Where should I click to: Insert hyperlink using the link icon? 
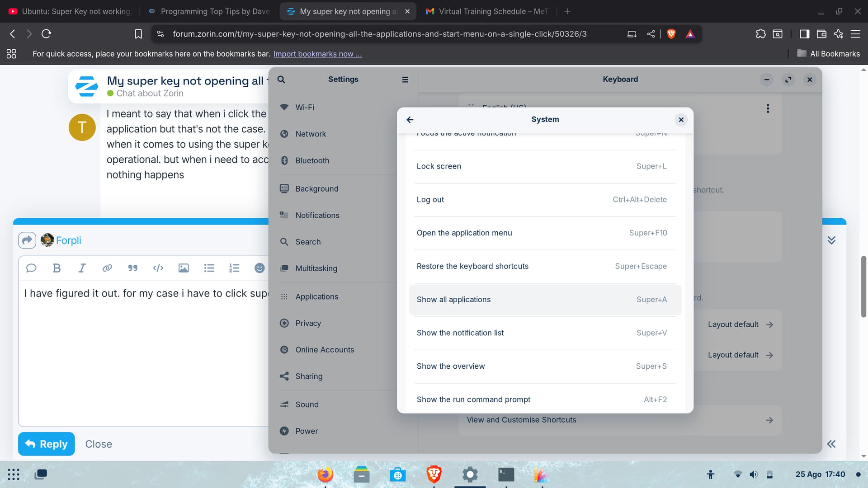107,268
